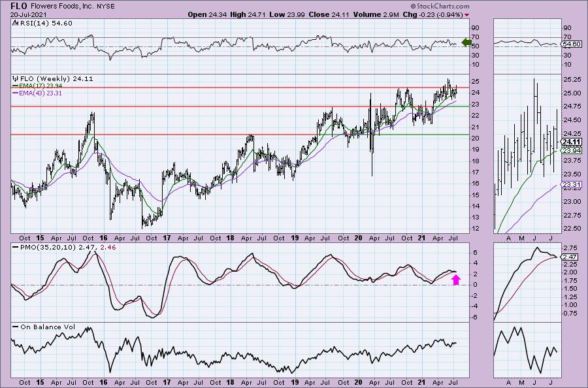The height and width of the screenshot is (388, 588).
Task: Click the bar-style icon beside FLO (Weekly)
Action: [16, 79]
